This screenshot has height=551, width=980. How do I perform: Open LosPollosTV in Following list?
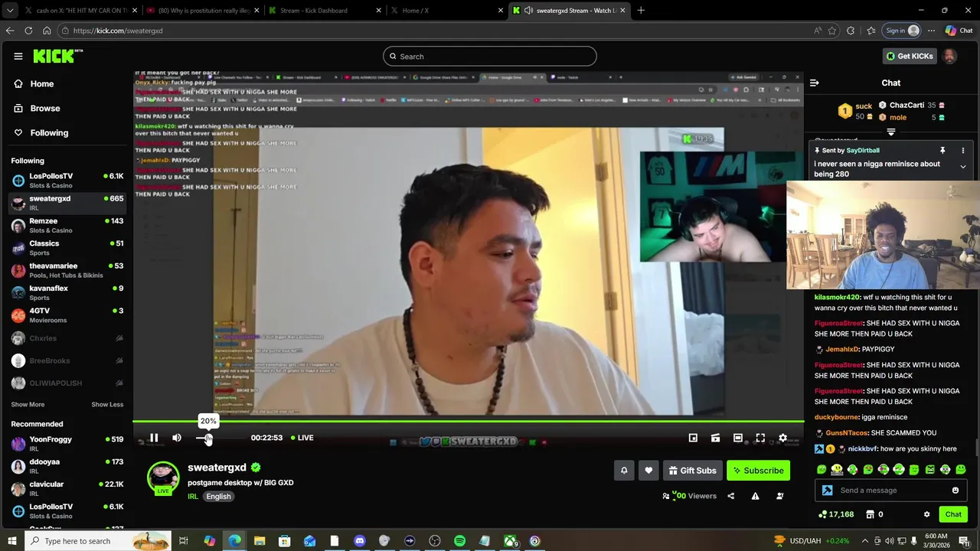coord(67,181)
